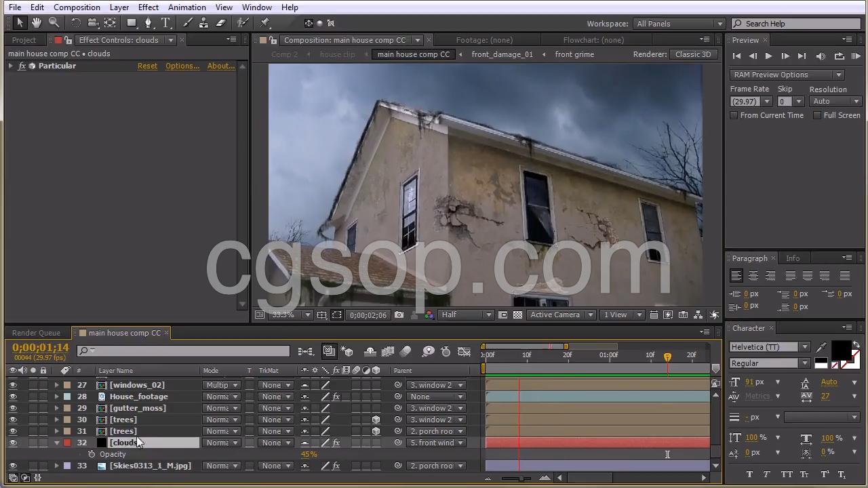
Task: Select the Hand tool
Action: point(37,23)
